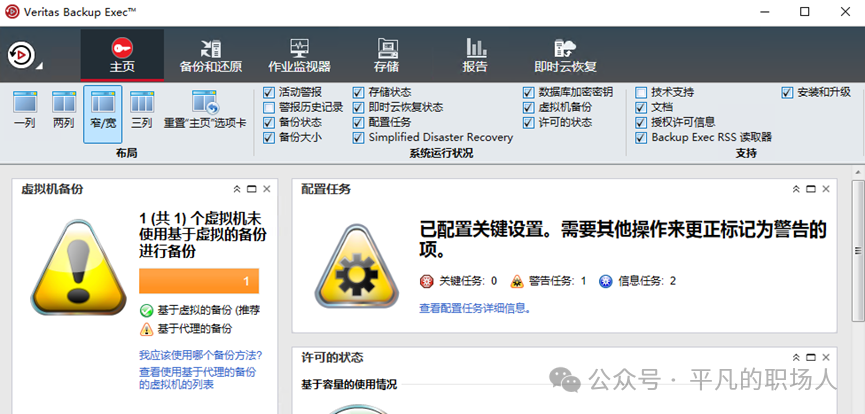The height and width of the screenshot is (414, 865).
Task: Collapse the 虚拟机备份 panel
Action: (x=237, y=189)
